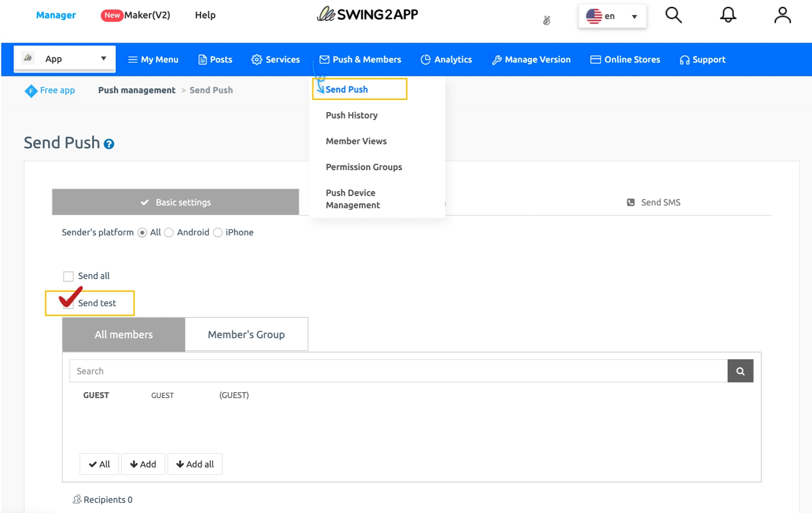This screenshot has width=812, height=513.
Task: Click the help question mark beside Send Push
Action: [109, 144]
